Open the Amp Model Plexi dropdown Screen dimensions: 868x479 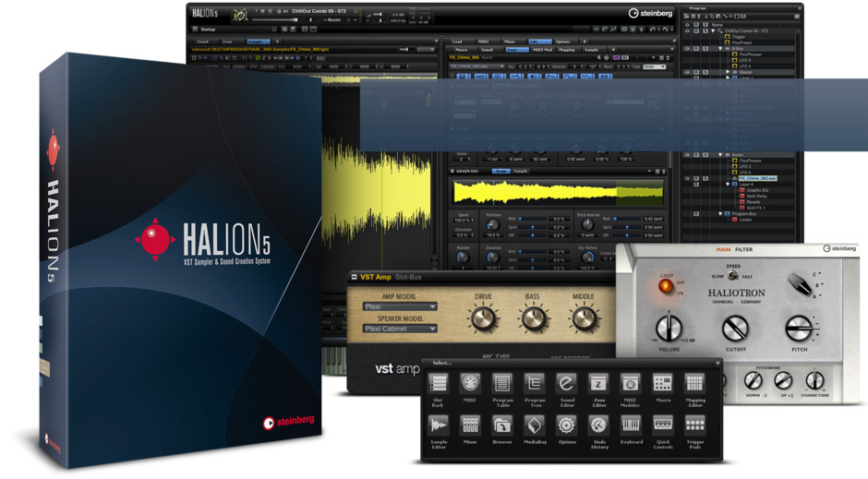pos(399,307)
